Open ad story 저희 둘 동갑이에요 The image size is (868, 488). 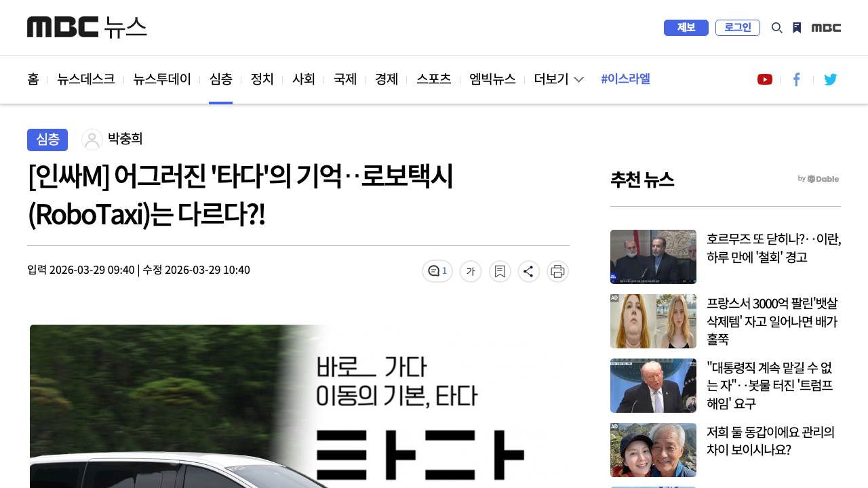771,441
